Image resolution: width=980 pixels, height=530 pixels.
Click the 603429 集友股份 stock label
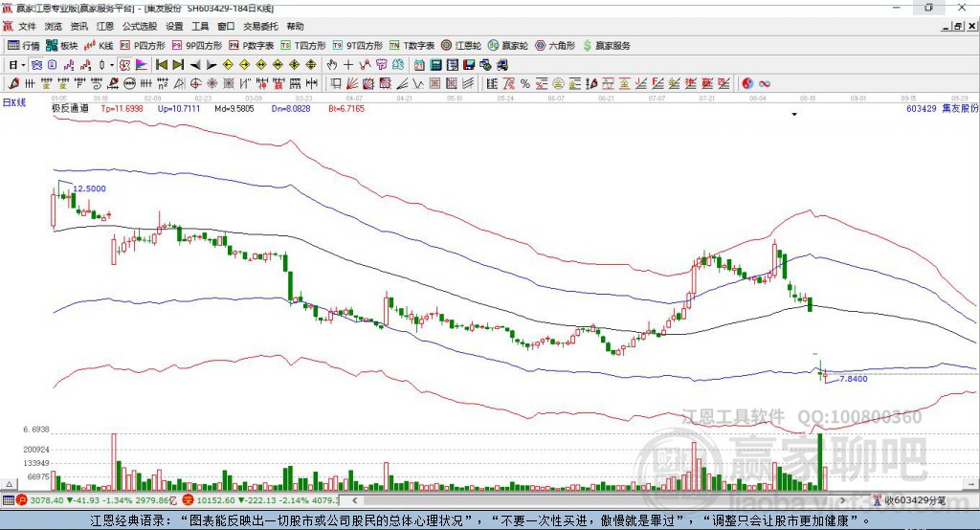point(942,109)
